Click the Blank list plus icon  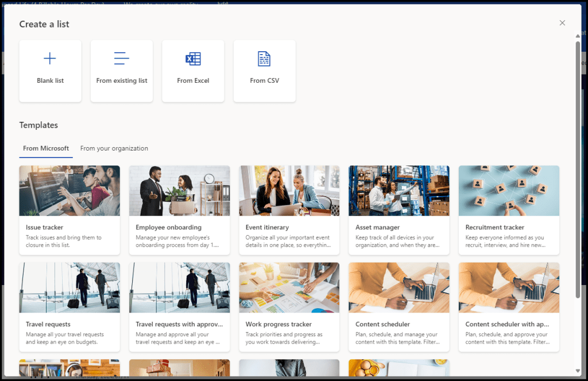click(50, 59)
